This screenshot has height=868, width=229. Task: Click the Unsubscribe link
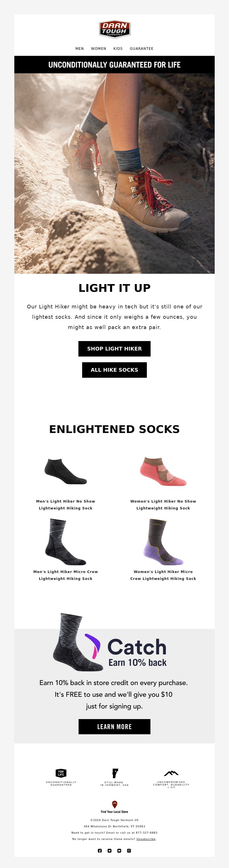tap(146, 839)
